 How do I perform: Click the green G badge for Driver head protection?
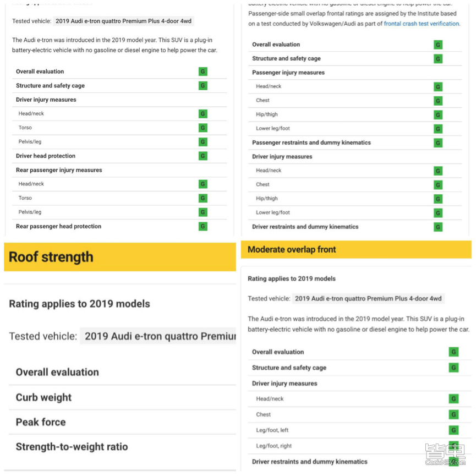(x=203, y=156)
